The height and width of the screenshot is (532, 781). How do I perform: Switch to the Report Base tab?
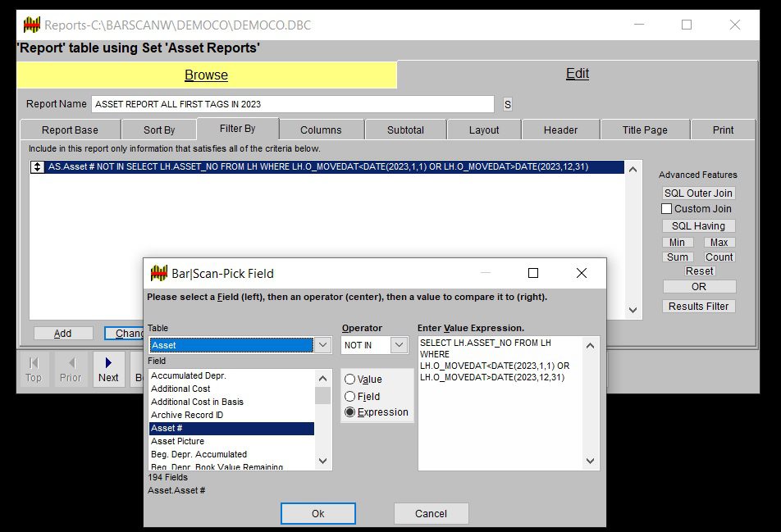[70, 130]
